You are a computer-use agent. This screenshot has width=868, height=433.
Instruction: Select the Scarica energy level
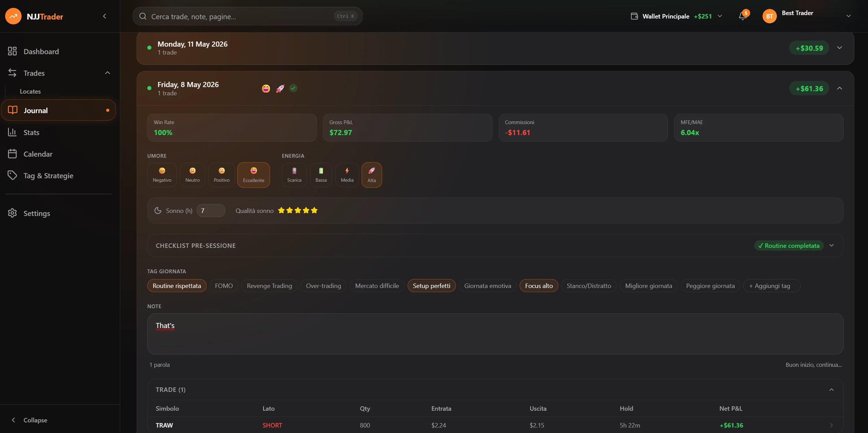click(x=294, y=175)
